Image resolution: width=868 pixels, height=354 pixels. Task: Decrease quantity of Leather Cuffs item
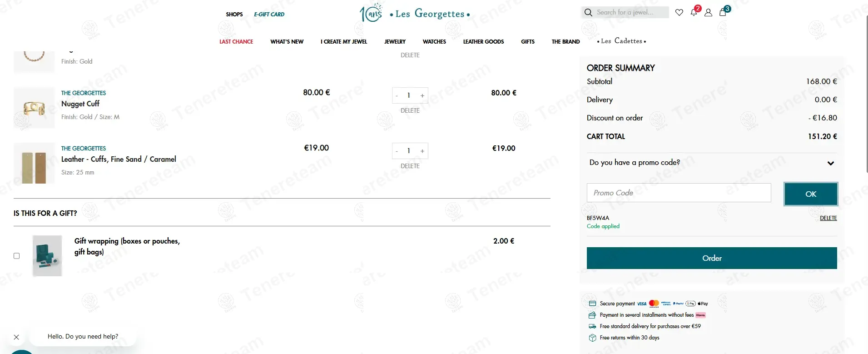click(397, 151)
